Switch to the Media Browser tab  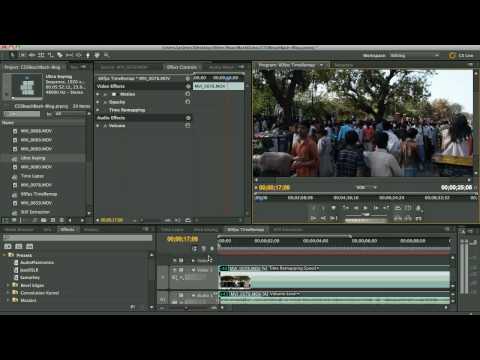19,230
